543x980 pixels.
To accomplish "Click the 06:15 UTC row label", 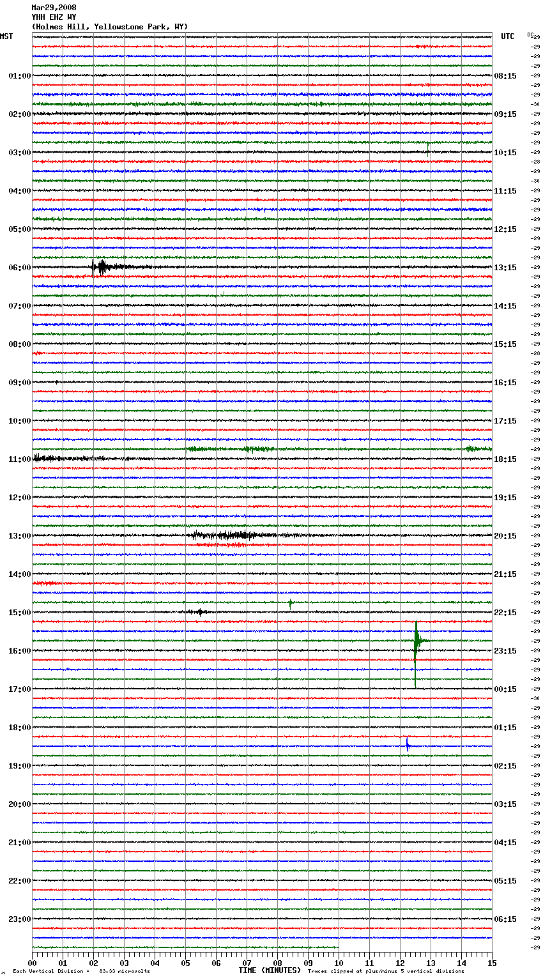I will click(x=505, y=919).
